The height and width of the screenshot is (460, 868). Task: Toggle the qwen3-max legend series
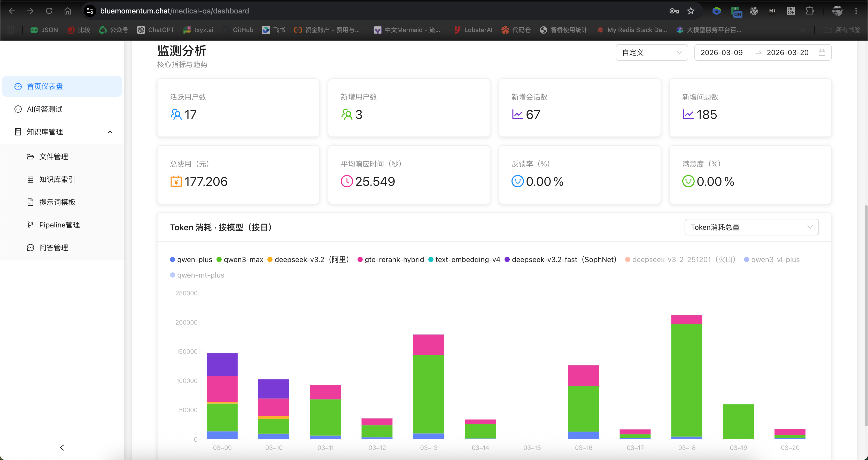coord(240,259)
